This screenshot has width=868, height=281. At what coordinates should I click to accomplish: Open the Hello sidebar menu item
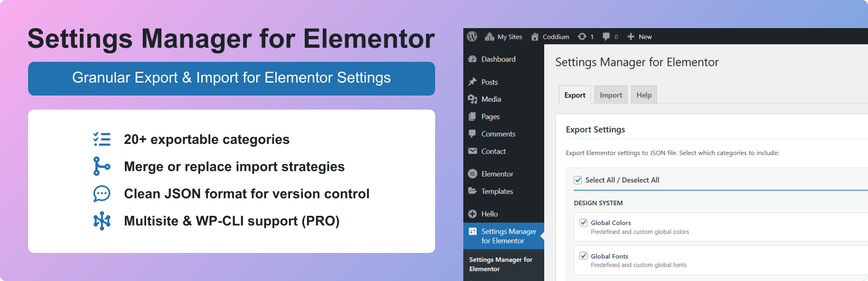[489, 214]
